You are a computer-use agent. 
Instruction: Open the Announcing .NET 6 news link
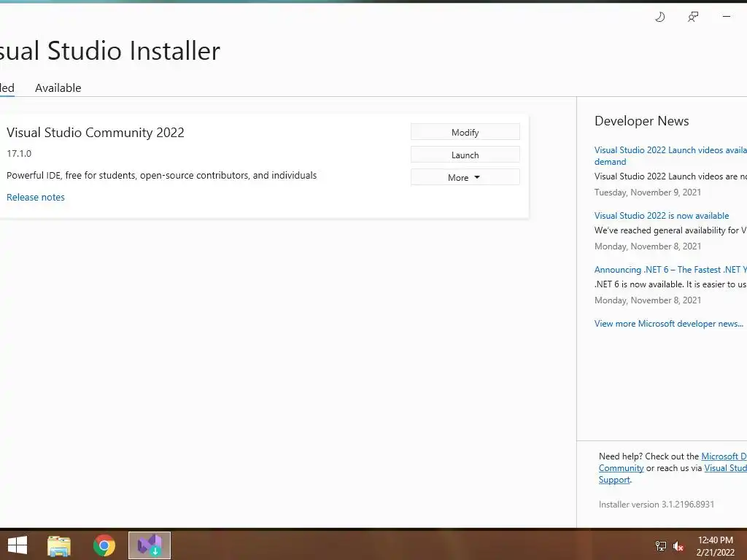[670, 270]
